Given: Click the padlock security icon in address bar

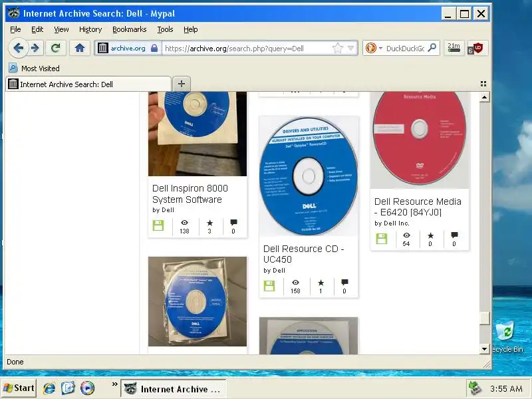Looking at the screenshot, I should (154, 48).
